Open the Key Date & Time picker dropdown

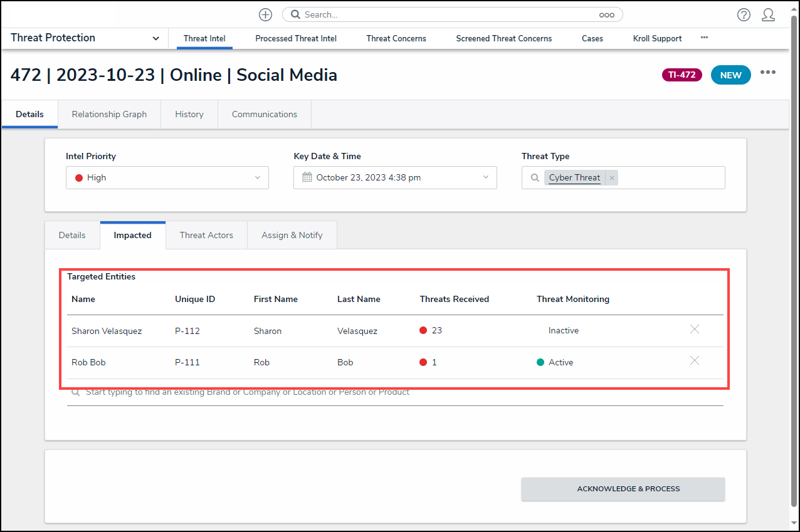coord(485,177)
